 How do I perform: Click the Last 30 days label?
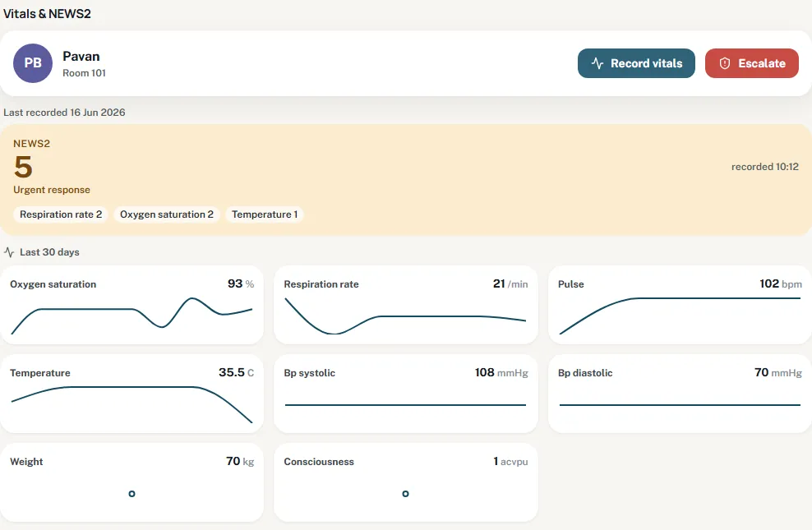(49, 252)
